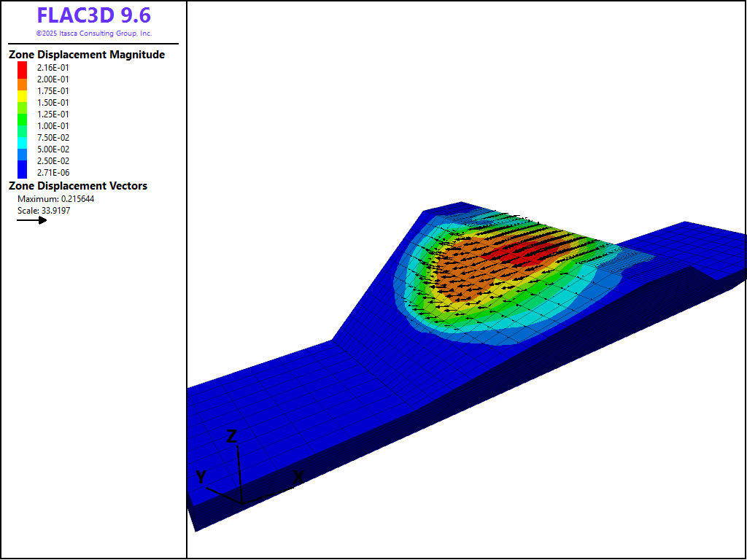This screenshot has width=747, height=560.
Task: Click the 2.71E-06 legend label
Action: point(53,173)
